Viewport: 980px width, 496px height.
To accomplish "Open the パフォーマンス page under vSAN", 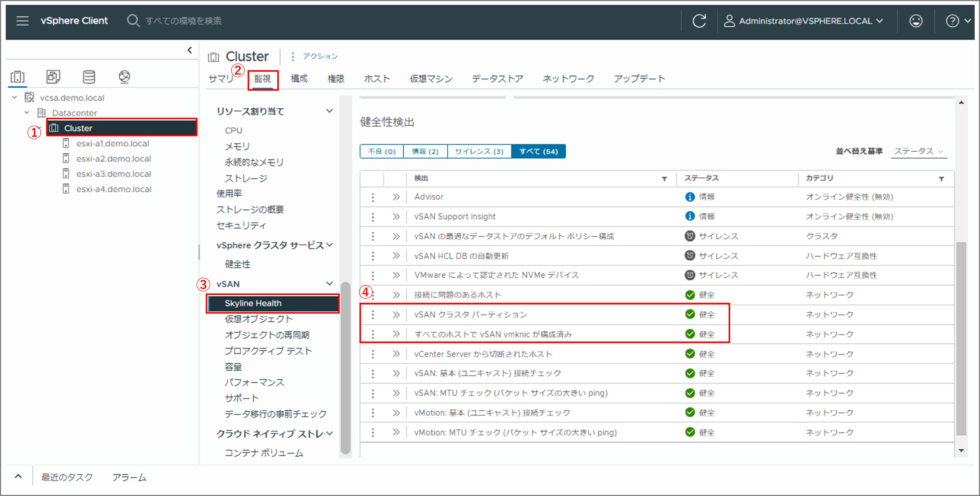I will [x=254, y=382].
